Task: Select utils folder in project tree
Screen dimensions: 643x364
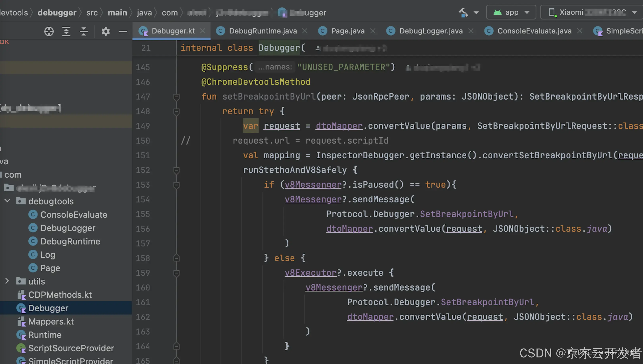Action: click(37, 281)
